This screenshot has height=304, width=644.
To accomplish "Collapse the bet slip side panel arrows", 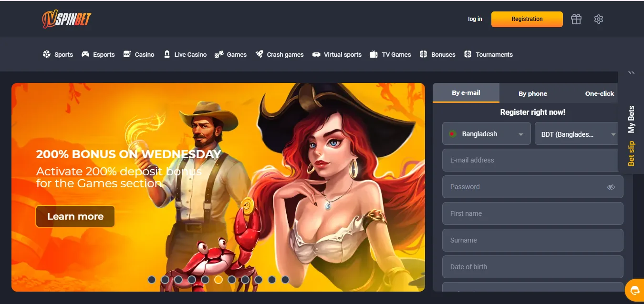I will point(631,73).
